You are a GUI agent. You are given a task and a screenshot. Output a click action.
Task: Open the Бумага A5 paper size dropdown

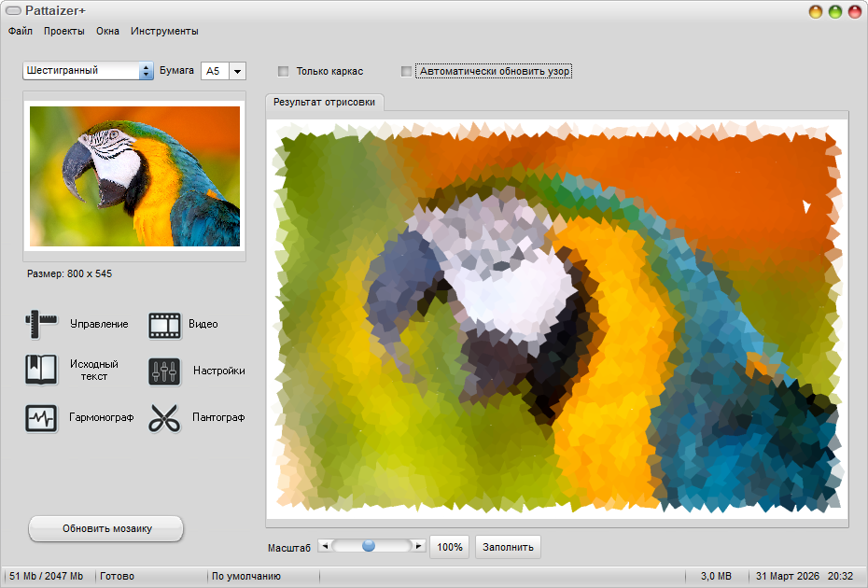237,71
